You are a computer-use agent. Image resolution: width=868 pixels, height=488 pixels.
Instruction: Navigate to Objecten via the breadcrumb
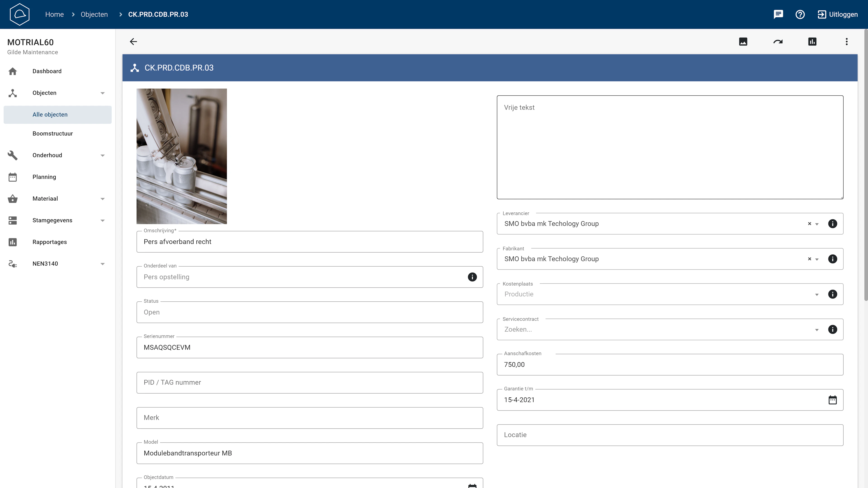pyautogui.click(x=94, y=14)
